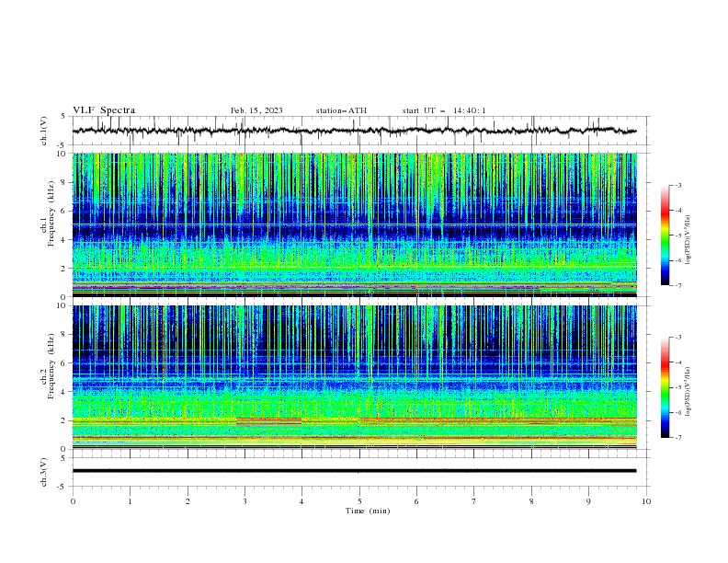Click the "5" tick on ch.1(V) axis
The height and width of the screenshot is (563, 728).
[63, 117]
